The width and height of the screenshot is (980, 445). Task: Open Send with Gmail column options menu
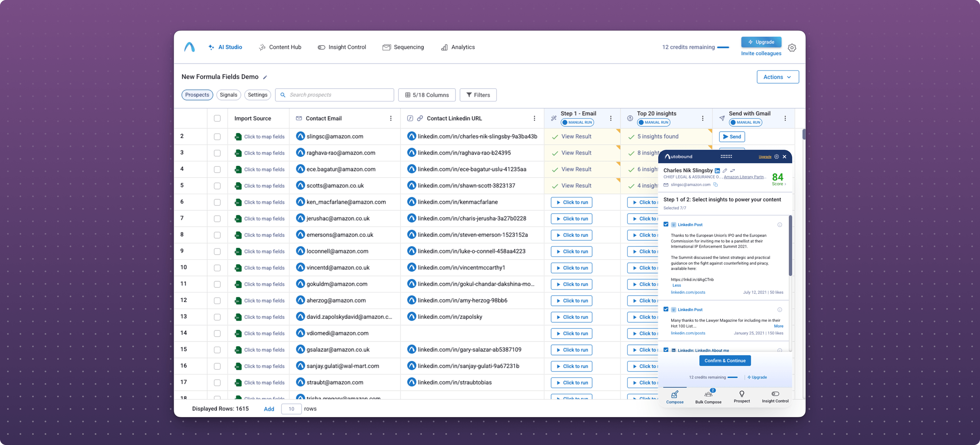tap(785, 119)
